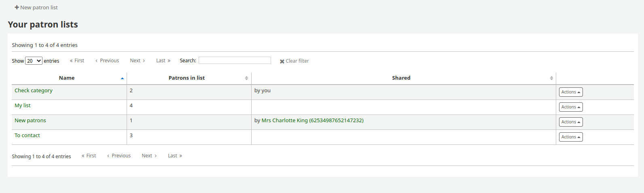Click Last in bottom pagination
Screen dimensions: 644x193
pyautogui.click(x=175, y=156)
